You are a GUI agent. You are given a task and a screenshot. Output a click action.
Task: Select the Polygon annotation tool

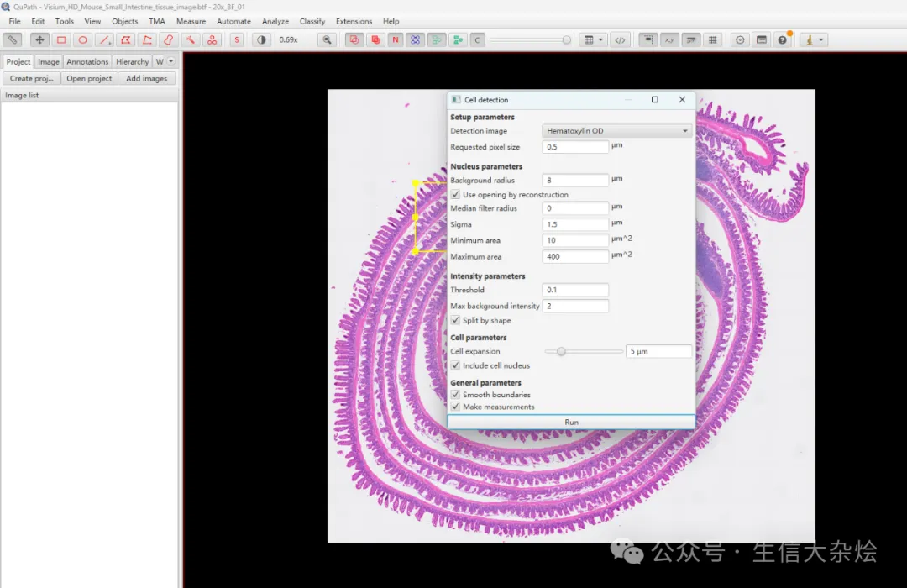(125, 40)
